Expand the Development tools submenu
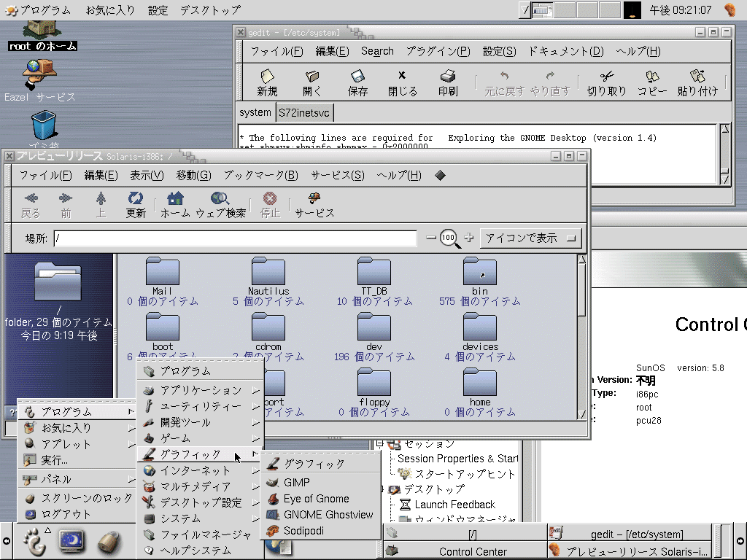747x560 pixels. point(201,422)
